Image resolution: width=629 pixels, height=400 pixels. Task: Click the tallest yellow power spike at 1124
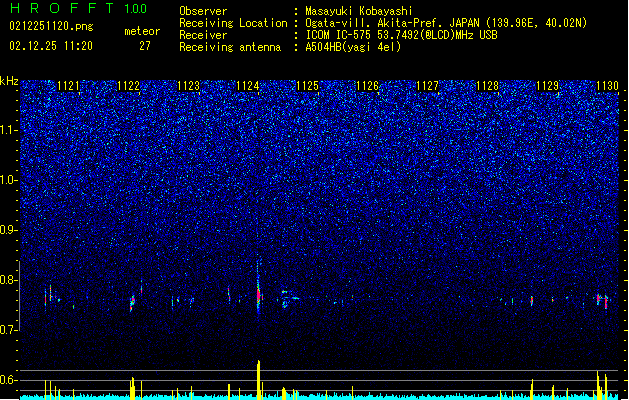(258, 379)
